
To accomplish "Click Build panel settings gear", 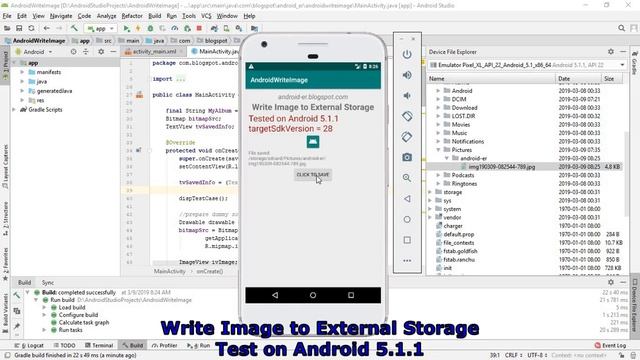I will 611,282.
